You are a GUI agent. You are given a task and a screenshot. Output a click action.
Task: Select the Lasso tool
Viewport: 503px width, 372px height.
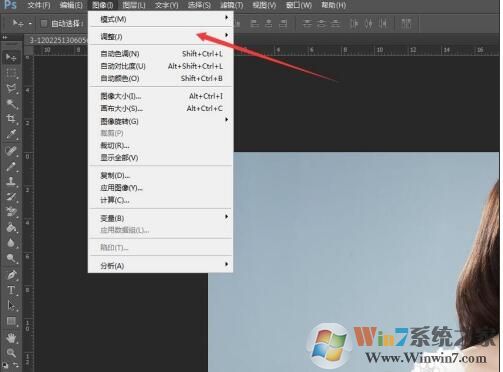[x=11, y=88]
